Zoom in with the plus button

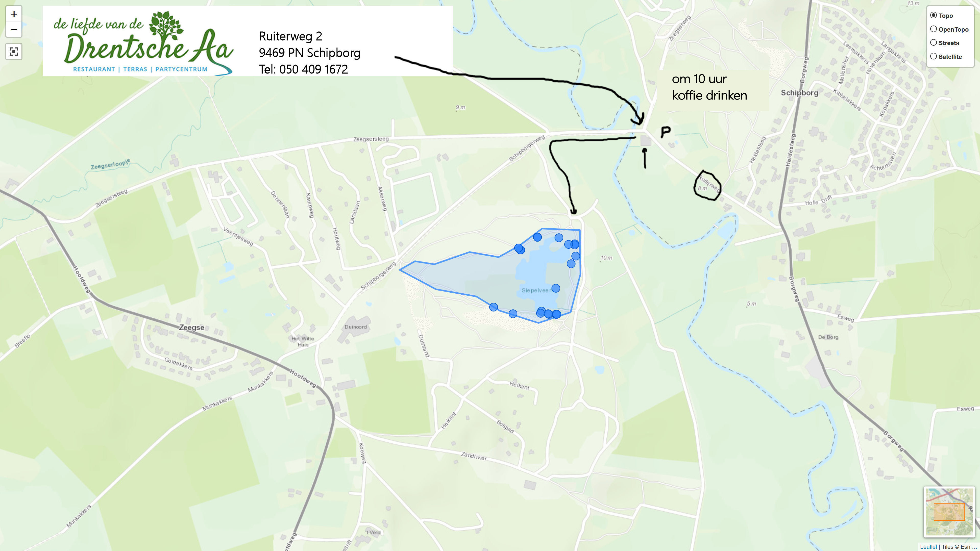click(x=14, y=15)
